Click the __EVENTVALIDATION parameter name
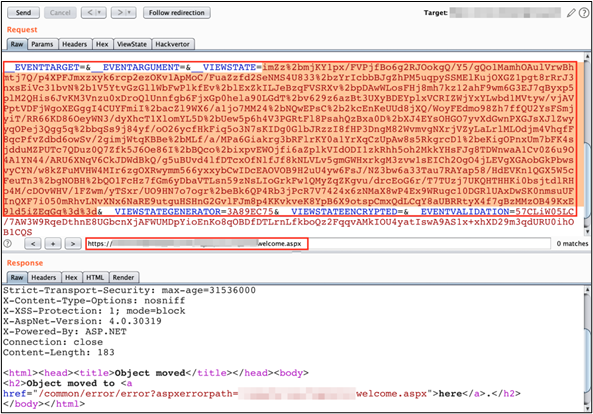The image size is (593, 414). [x=460, y=211]
